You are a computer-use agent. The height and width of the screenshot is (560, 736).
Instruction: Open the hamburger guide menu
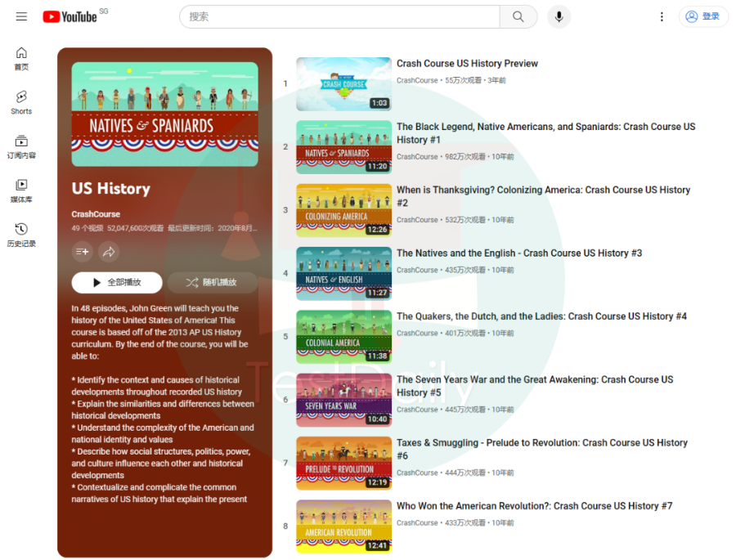click(x=21, y=16)
